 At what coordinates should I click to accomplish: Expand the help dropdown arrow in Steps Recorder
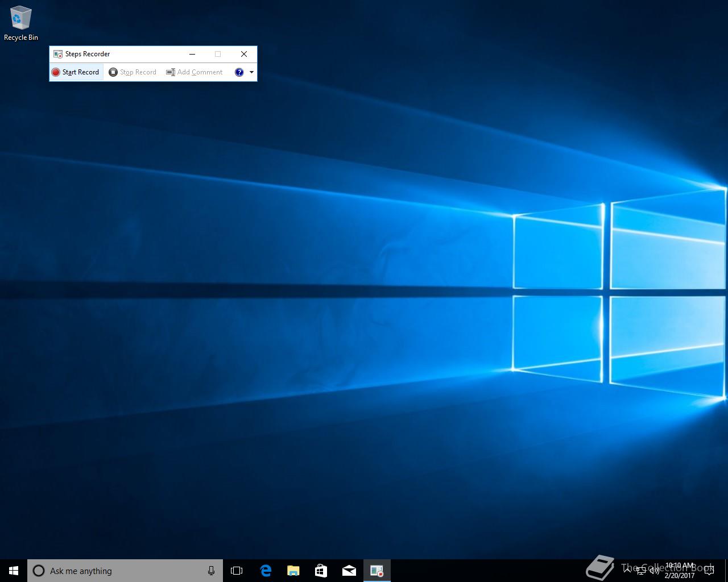(x=251, y=72)
